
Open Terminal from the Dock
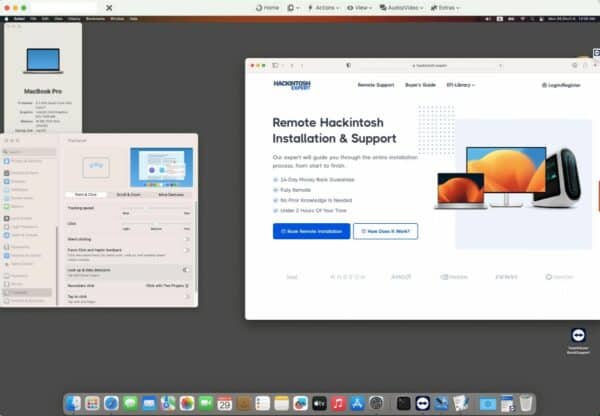tap(403, 403)
